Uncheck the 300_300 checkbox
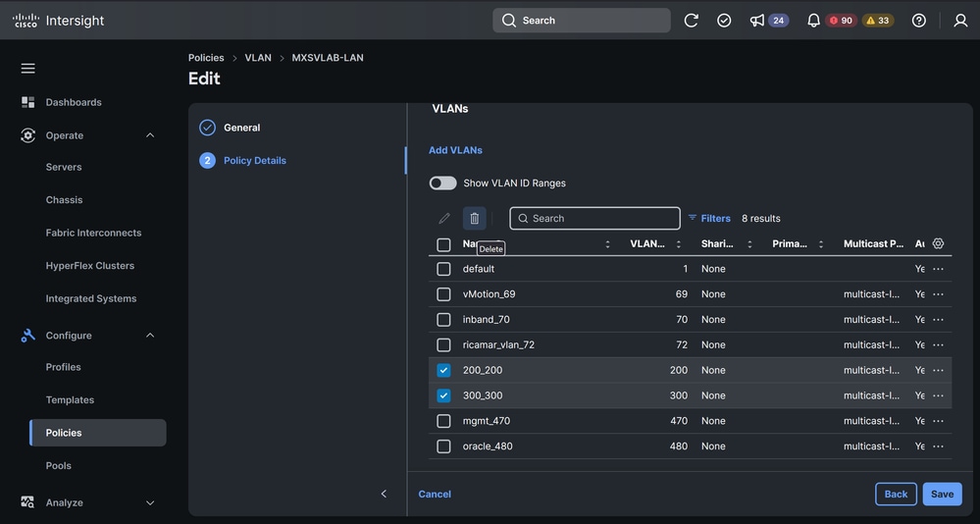The height and width of the screenshot is (524, 980). tap(443, 395)
